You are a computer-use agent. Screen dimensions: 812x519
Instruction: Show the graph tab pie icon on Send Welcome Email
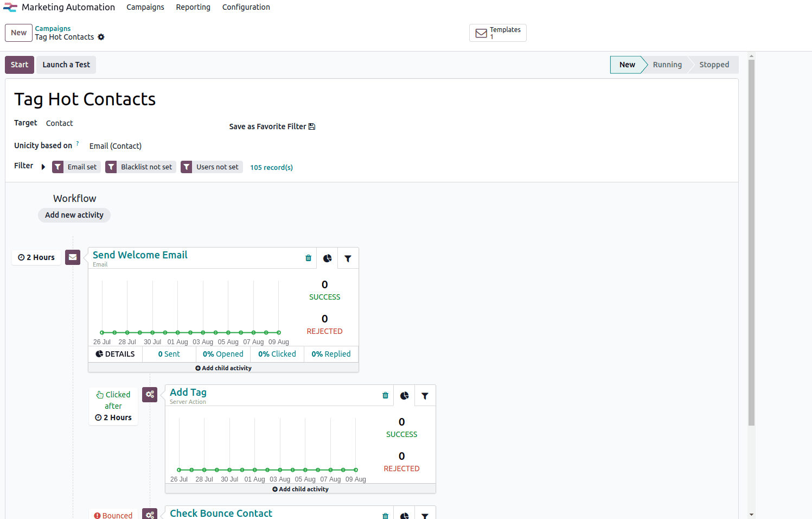click(x=328, y=258)
